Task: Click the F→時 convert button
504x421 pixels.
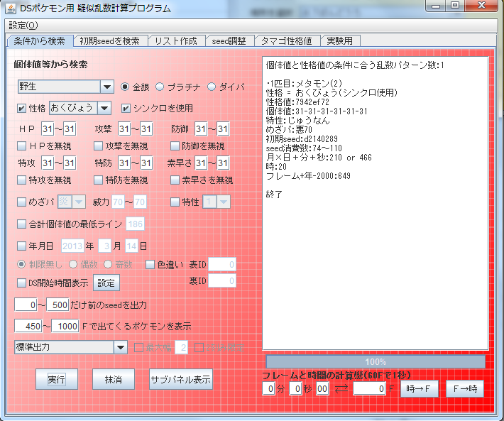Action: (465, 389)
